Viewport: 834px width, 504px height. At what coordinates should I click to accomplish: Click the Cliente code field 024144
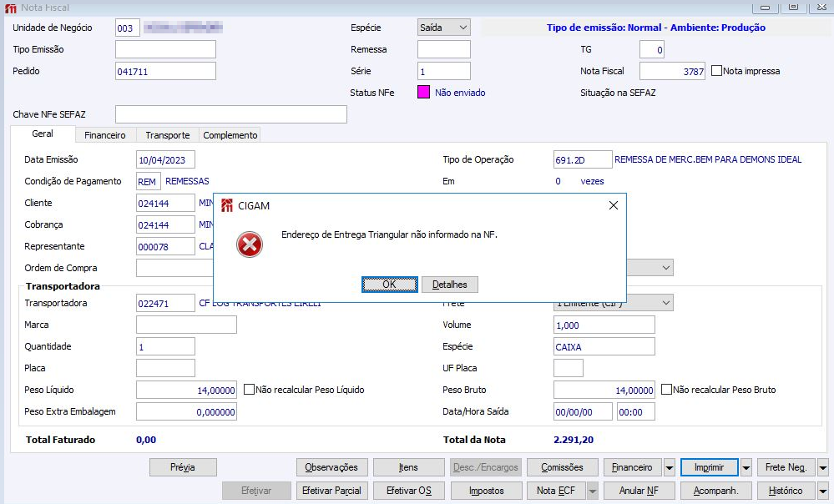click(165, 203)
